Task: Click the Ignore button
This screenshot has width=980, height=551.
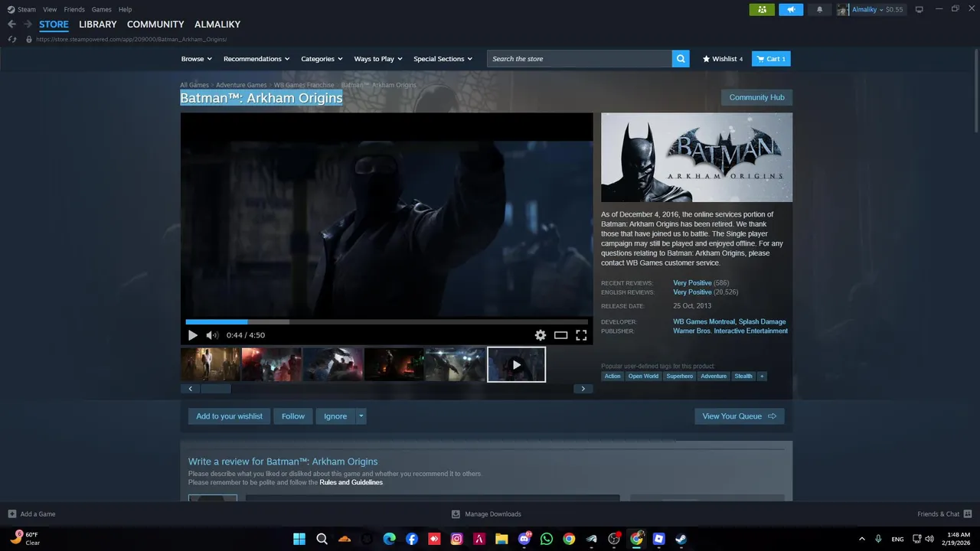Action: [x=335, y=416]
